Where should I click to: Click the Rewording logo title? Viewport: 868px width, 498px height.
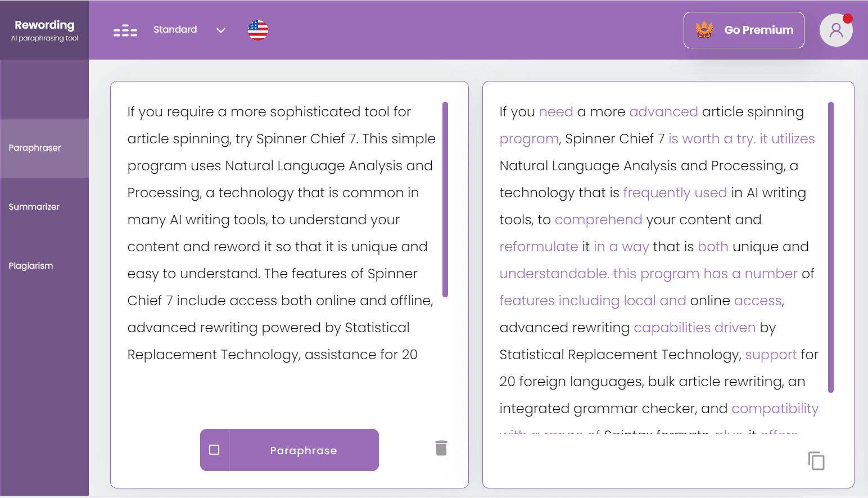pyautogui.click(x=44, y=25)
